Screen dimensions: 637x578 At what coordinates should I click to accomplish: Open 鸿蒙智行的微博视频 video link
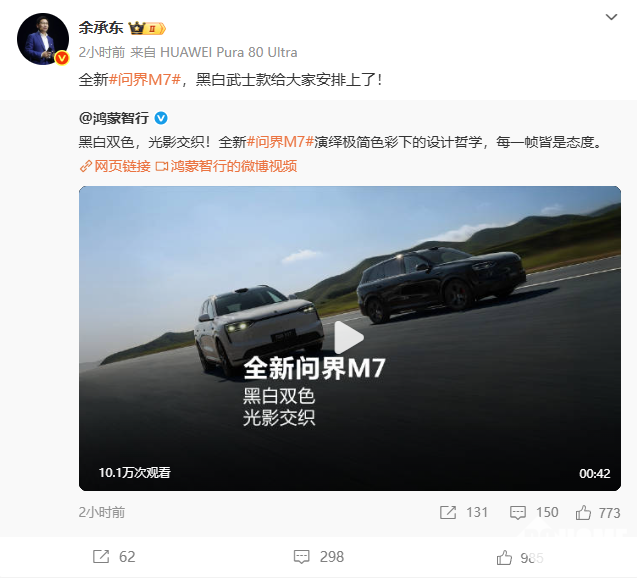point(226,166)
